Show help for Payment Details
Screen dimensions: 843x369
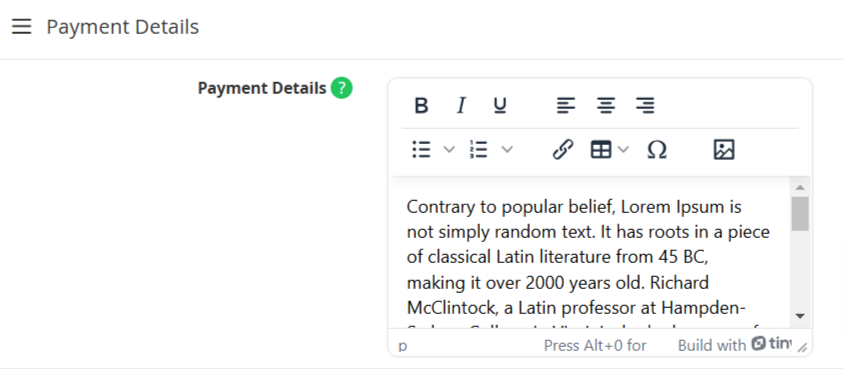[341, 88]
